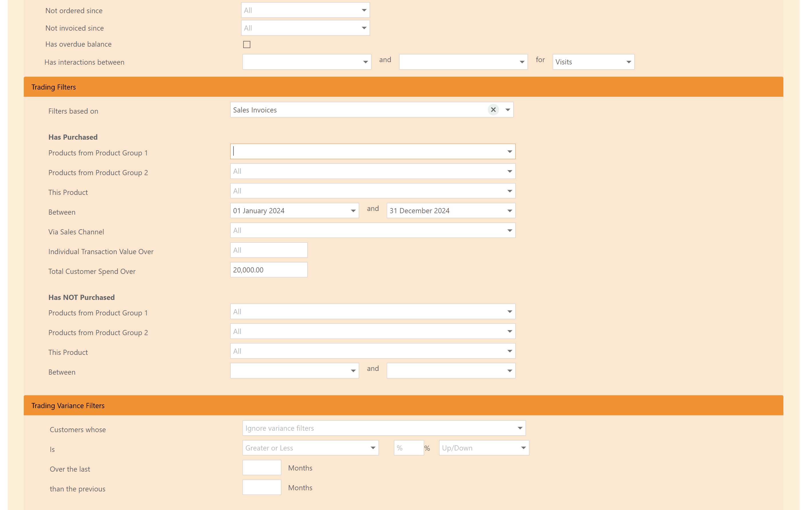This screenshot has height=510, width=812.
Task: Open the Via Sales Channel dropdown
Action: pyautogui.click(x=373, y=230)
